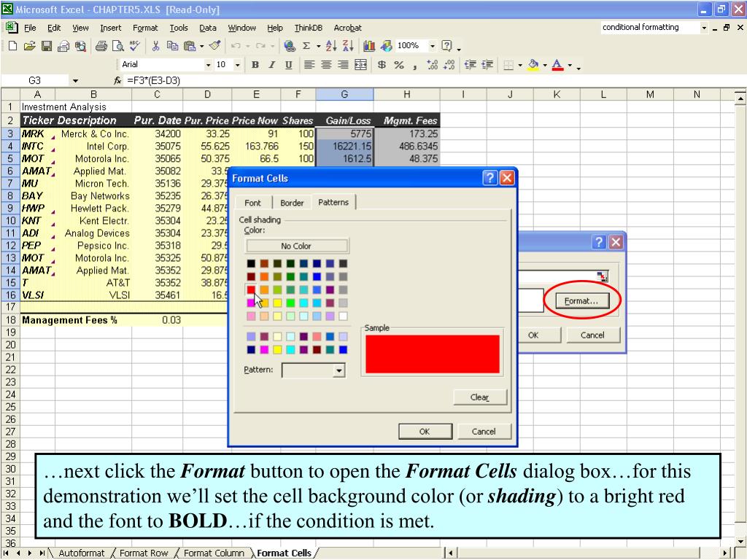Select the Patterns tab
The image size is (747, 560).
pyautogui.click(x=333, y=202)
